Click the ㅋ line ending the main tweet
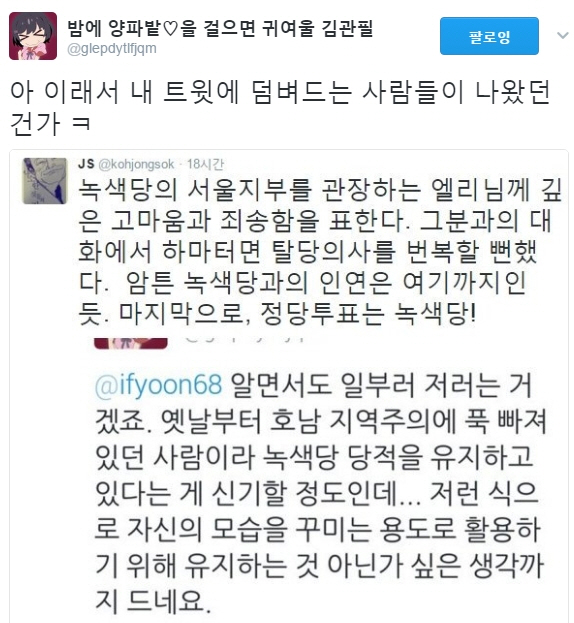The height and width of the screenshot is (623, 574). point(50,124)
